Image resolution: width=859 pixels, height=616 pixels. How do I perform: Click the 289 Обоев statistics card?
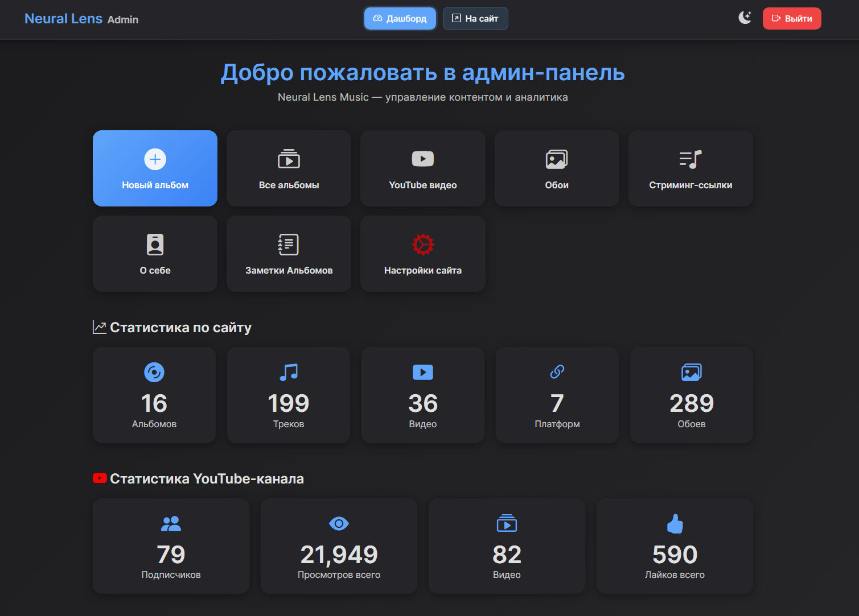pos(692,395)
